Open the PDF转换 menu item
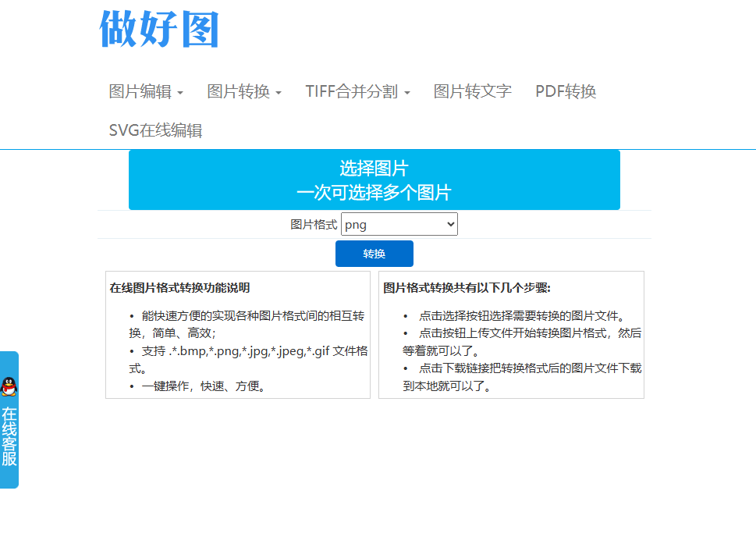Viewport: 756px width, 544px height. 564,91
